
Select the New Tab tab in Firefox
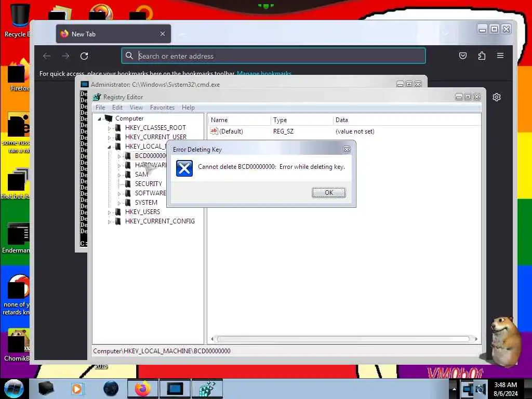[114, 34]
